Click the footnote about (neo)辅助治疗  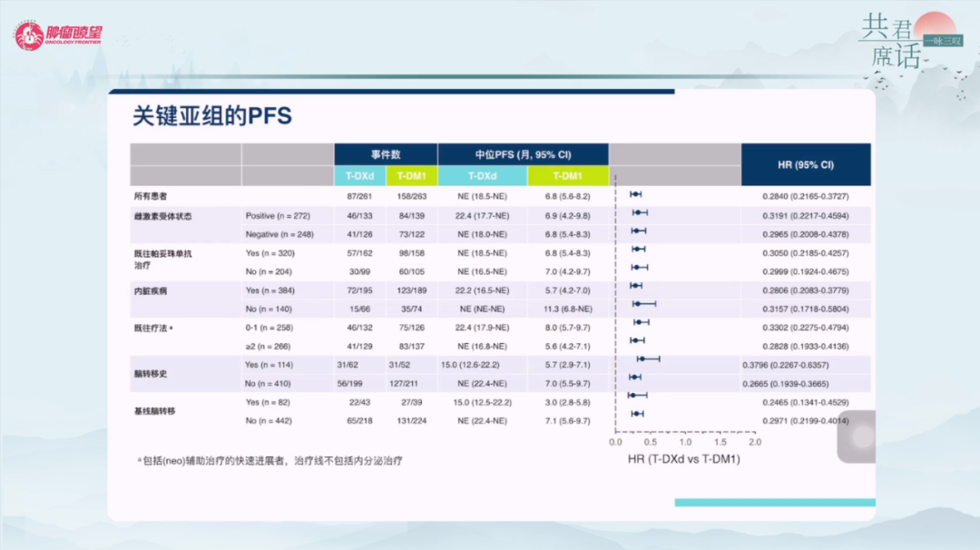(x=269, y=461)
